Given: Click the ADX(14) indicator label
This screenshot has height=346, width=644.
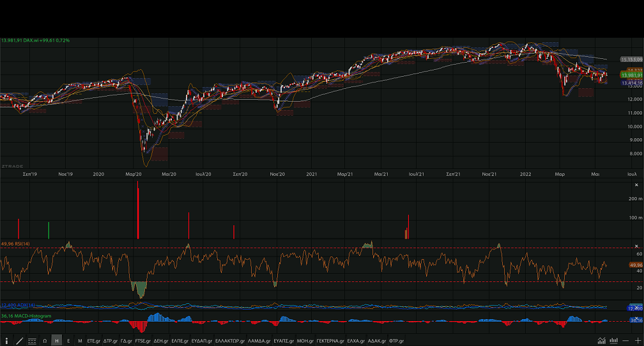Looking at the screenshot, I should coord(18,305).
